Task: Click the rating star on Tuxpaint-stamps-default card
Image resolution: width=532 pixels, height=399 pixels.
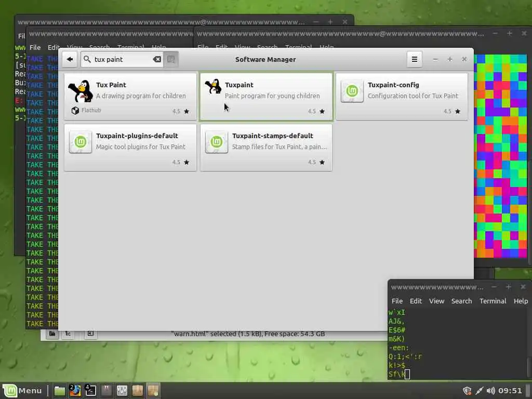Action: pos(322,162)
